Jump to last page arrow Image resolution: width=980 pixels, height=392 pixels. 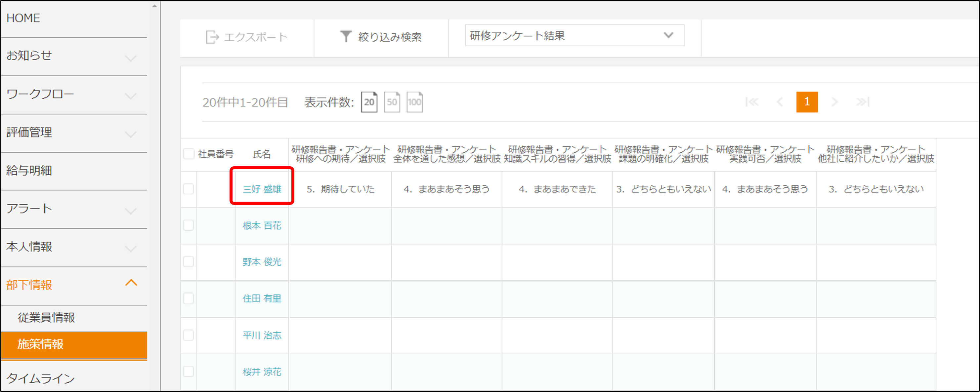coord(863,102)
